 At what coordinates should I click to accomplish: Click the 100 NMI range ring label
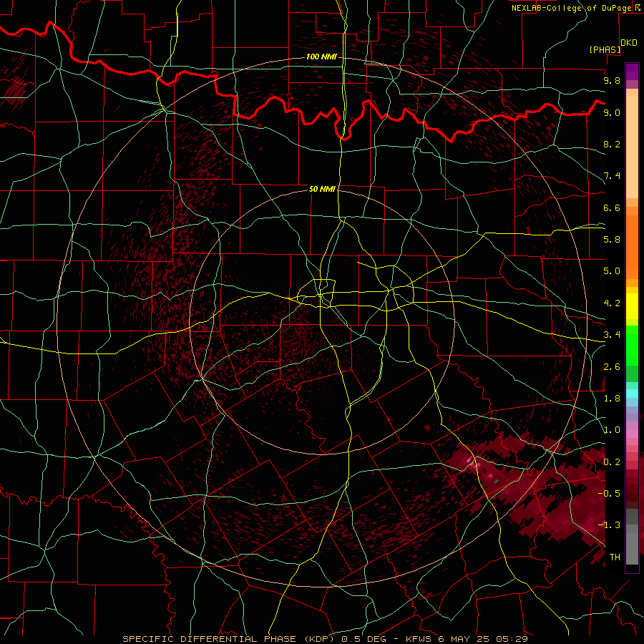(321, 57)
